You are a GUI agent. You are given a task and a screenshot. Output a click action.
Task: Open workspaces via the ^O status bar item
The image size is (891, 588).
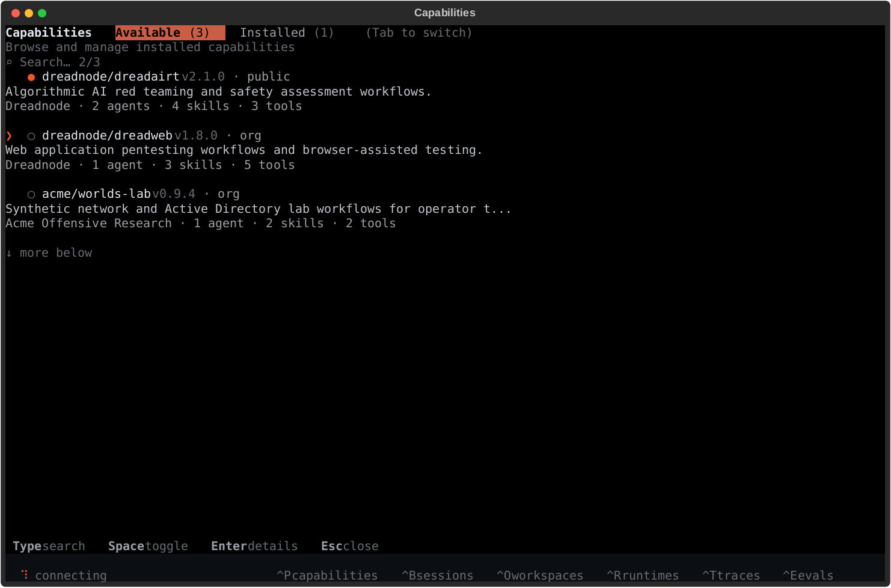[x=539, y=575]
